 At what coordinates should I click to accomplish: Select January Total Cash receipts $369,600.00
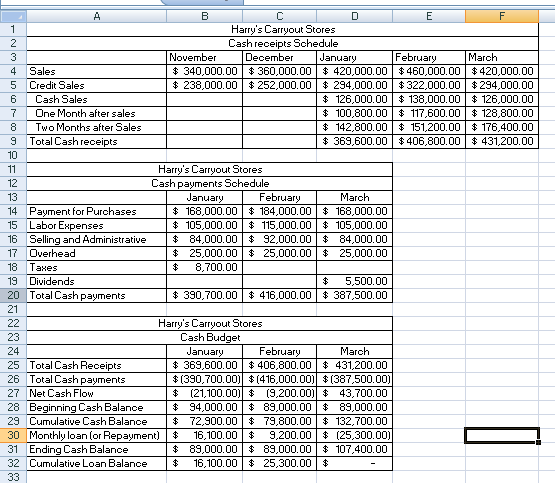coord(355,141)
